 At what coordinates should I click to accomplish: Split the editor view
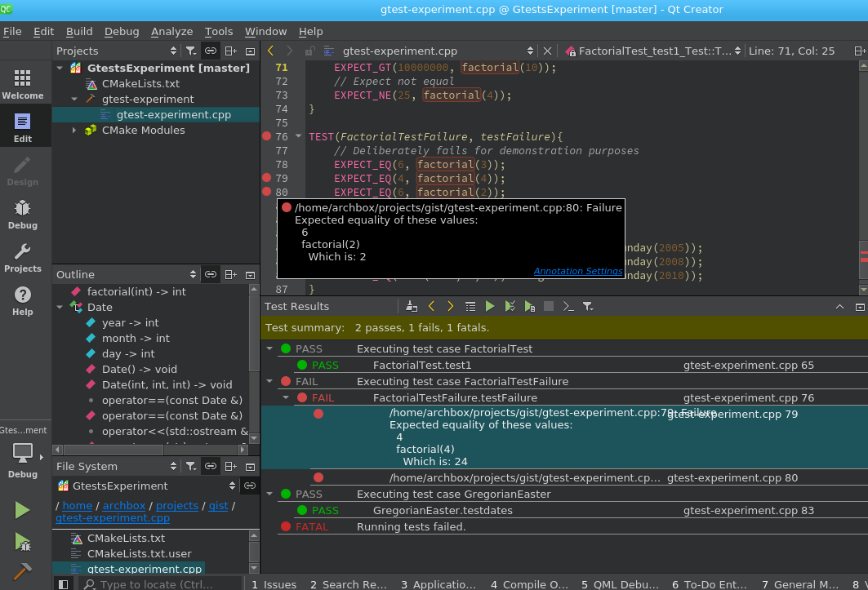click(860, 51)
